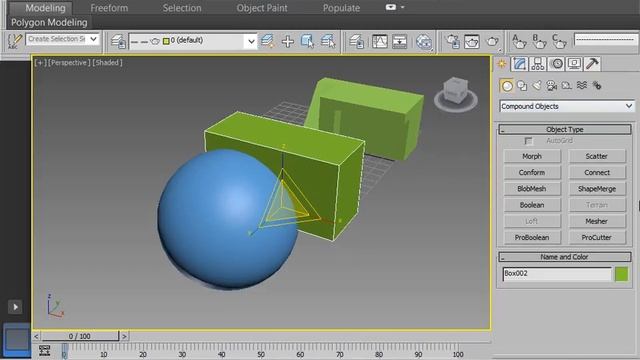
Task: Click Select Objects in Current Layer icon
Action: [307, 41]
